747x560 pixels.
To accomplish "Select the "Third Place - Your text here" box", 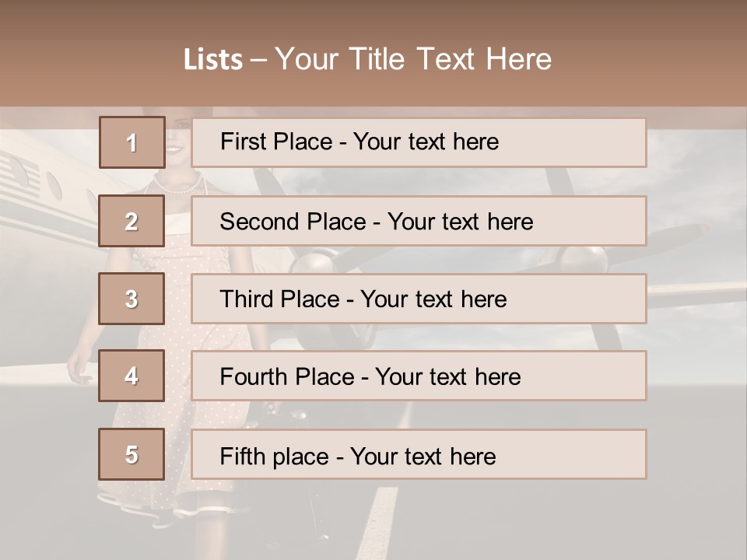I will [x=419, y=299].
